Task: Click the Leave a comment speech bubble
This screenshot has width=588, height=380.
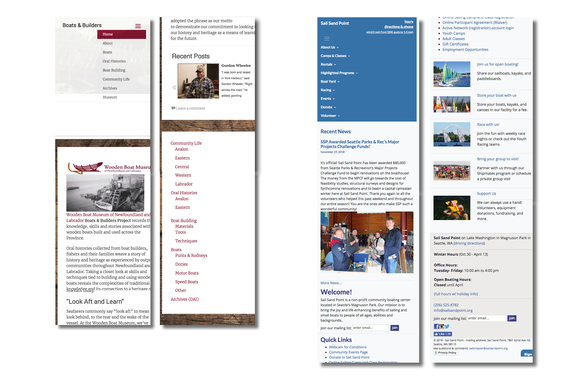Action: [173, 108]
